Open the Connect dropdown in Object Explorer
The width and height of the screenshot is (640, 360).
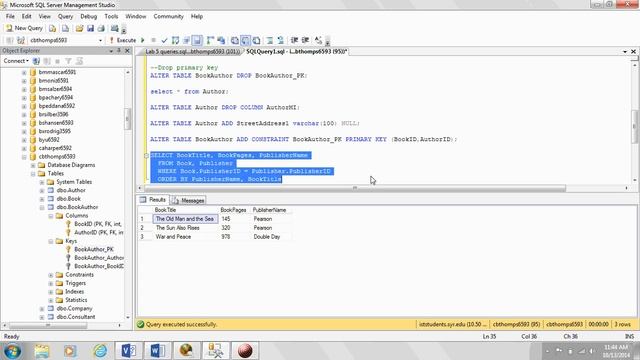point(16,61)
